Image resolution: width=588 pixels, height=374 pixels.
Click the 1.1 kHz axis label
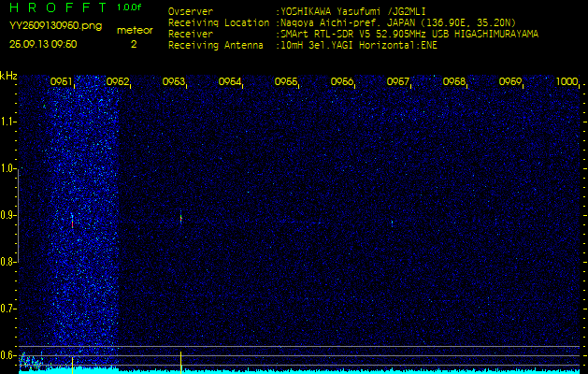pyautogui.click(x=7, y=122)
